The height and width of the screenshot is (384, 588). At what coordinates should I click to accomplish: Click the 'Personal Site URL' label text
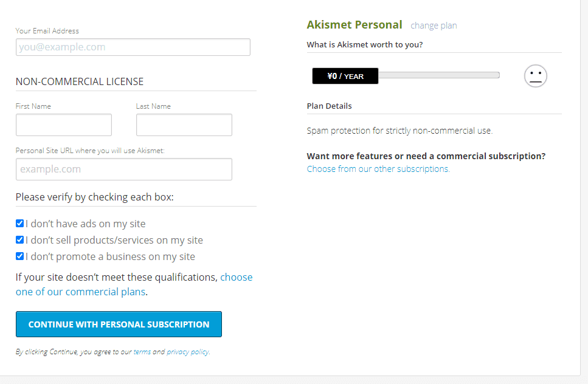(90, 151)
